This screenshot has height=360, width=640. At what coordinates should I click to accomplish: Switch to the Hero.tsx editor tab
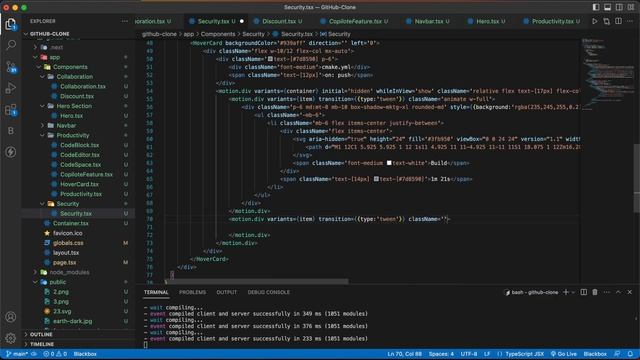(x=490, y=21)
